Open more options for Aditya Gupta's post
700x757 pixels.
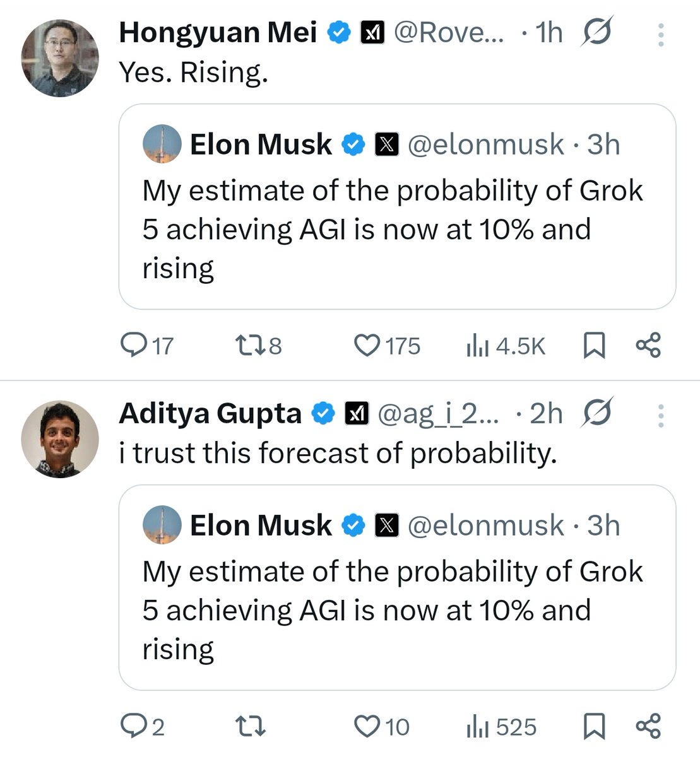[x=661, y=416]
